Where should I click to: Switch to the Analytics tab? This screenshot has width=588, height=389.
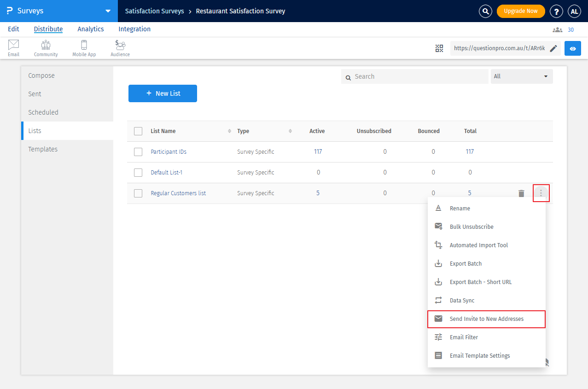pyautogui.click(x=91, y=29)
